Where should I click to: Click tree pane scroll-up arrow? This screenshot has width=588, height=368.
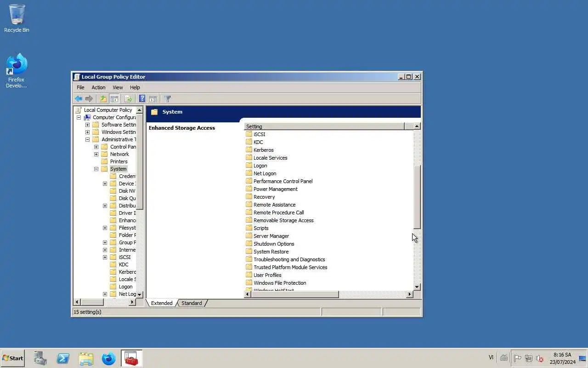point(140,110)
